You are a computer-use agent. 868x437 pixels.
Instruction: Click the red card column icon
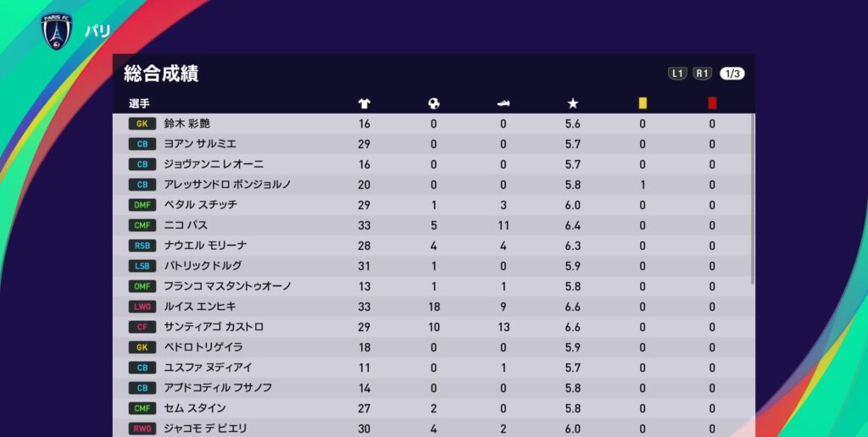[712, 103]
